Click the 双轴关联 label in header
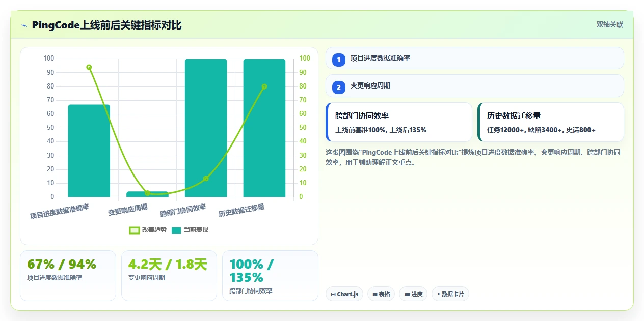Viewport: 644px width, 321px height. 610,25
